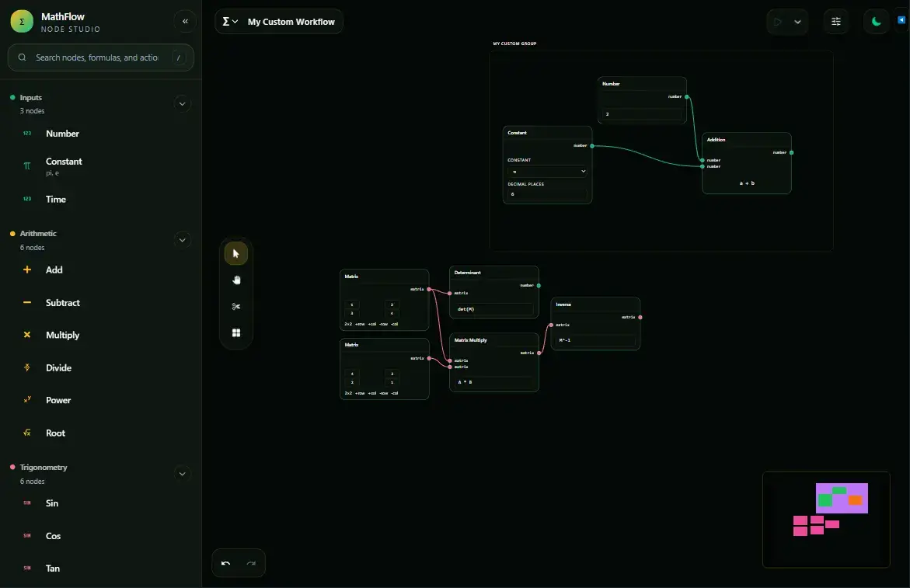Run the workflow with the play button
This screenshot has width=910, height=588.
click(777, 21)
